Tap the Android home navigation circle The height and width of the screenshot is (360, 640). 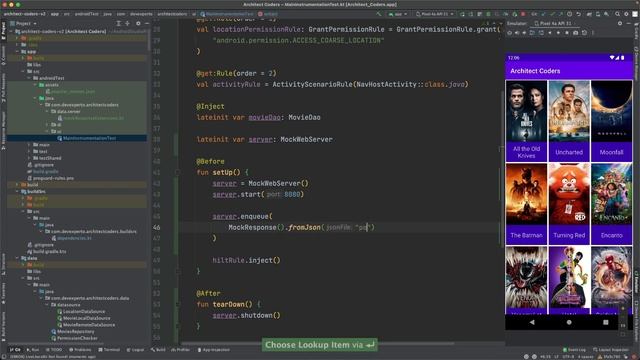pos(569,322)
